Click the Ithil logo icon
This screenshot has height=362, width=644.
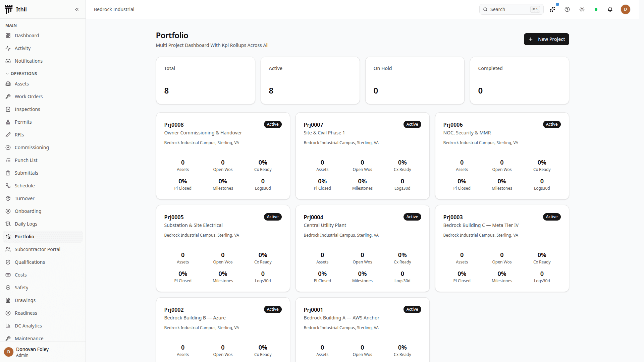[9, 9]
